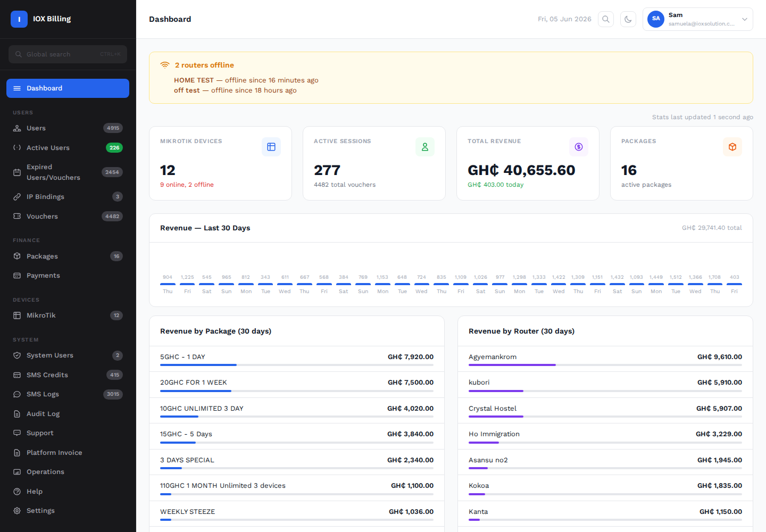Open the search icon in header
Screen dimensions: 766x532
[606, 19]
